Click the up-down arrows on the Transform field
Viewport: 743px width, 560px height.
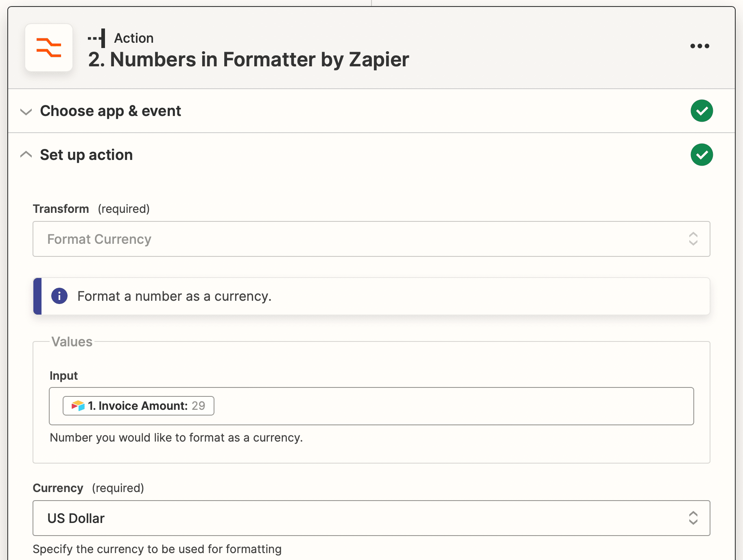click(x=693, y=239)
